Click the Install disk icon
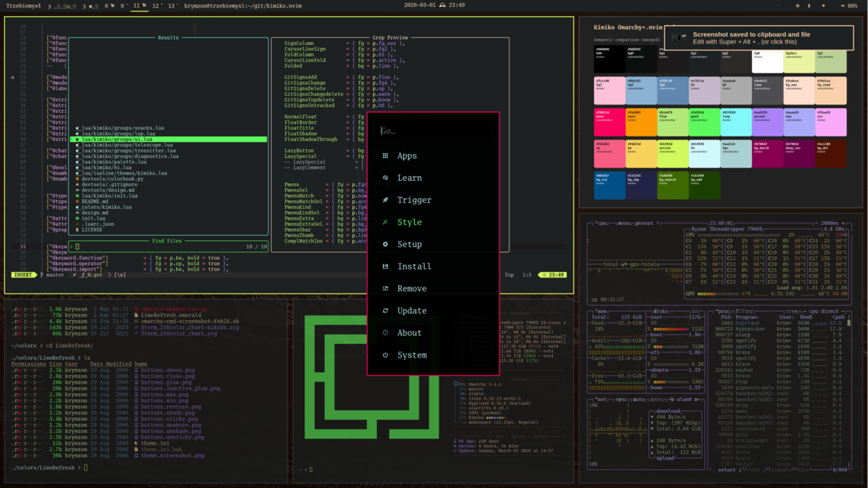The width and height of the screenshot is (868, 488). pyautogui.click(x=385, y=266)
